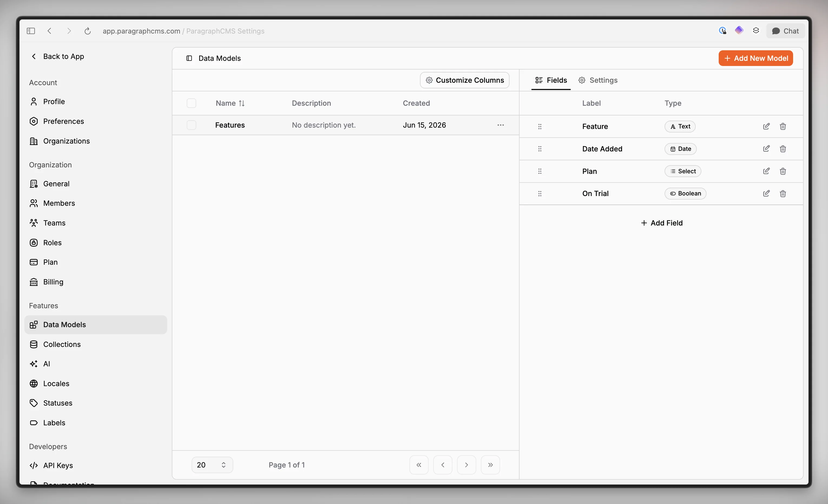The width and height of the screenshot is (828, 504).
Task: Jump to the first page
Action: [x=419, y=465]
